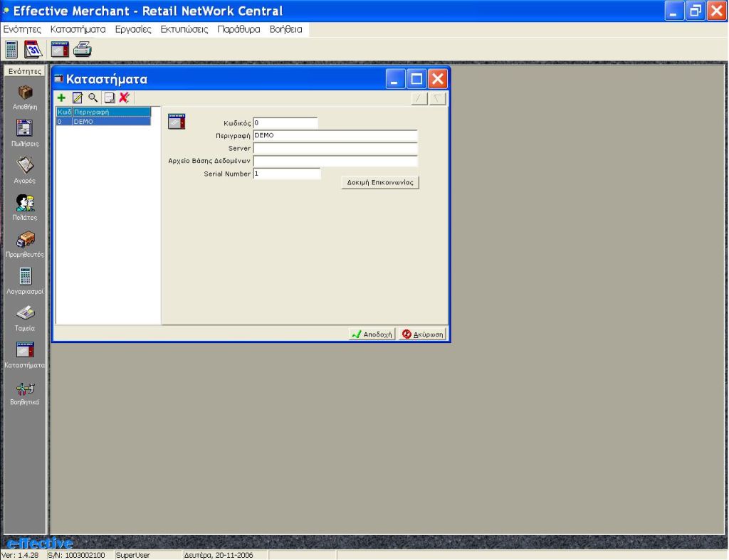Click into the Server input field
The image size is (729, 560).
[335, 148]
